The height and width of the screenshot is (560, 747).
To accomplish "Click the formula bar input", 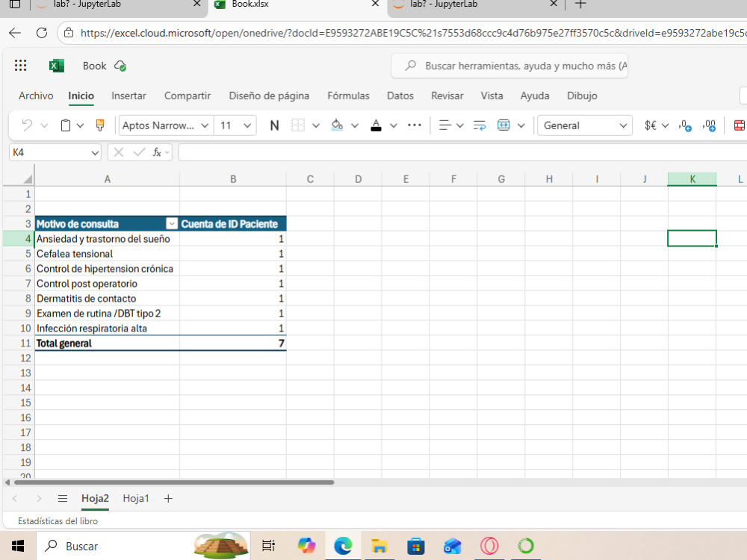I will (x=462, y=152).
